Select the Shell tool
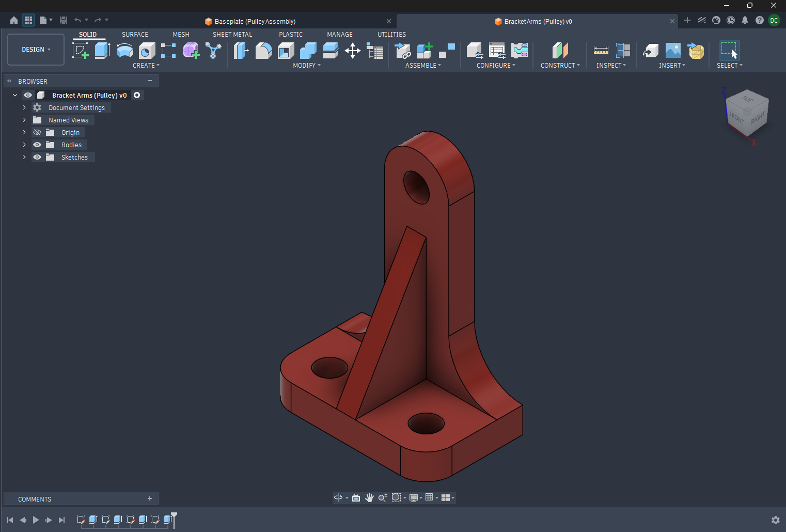This screenshot has height=532, width=786. click(x=286, y=51)
